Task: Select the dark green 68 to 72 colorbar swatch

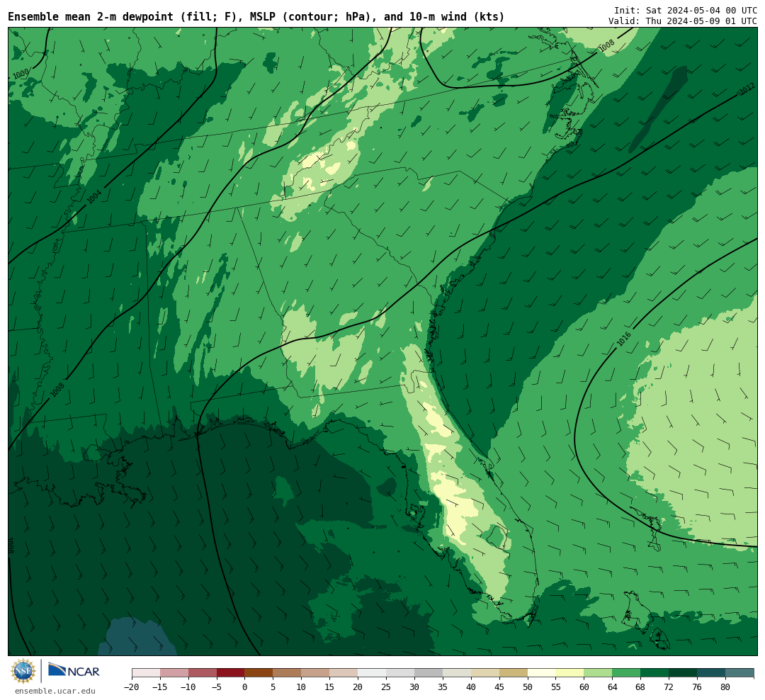Action: [x=654, y=673]
